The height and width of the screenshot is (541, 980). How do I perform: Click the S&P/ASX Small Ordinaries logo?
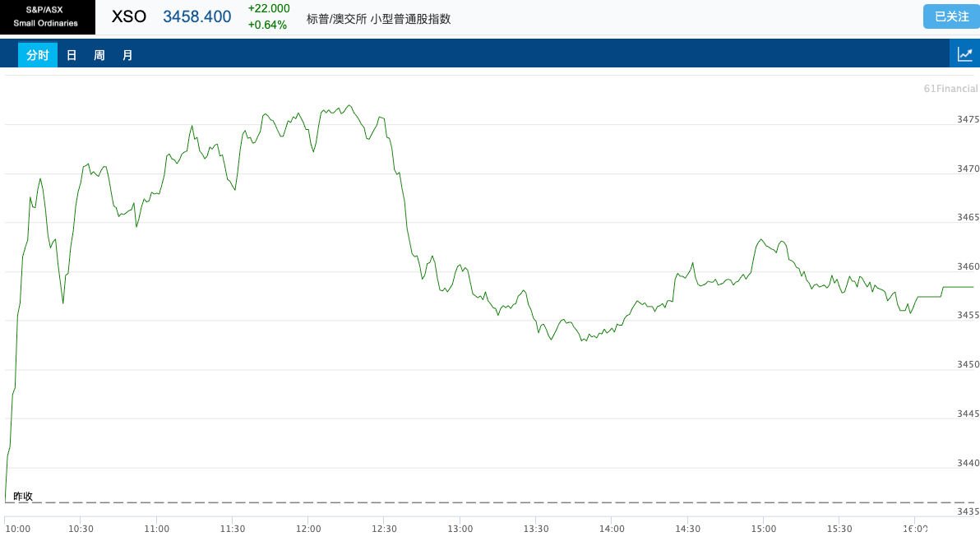coord(47,17)
